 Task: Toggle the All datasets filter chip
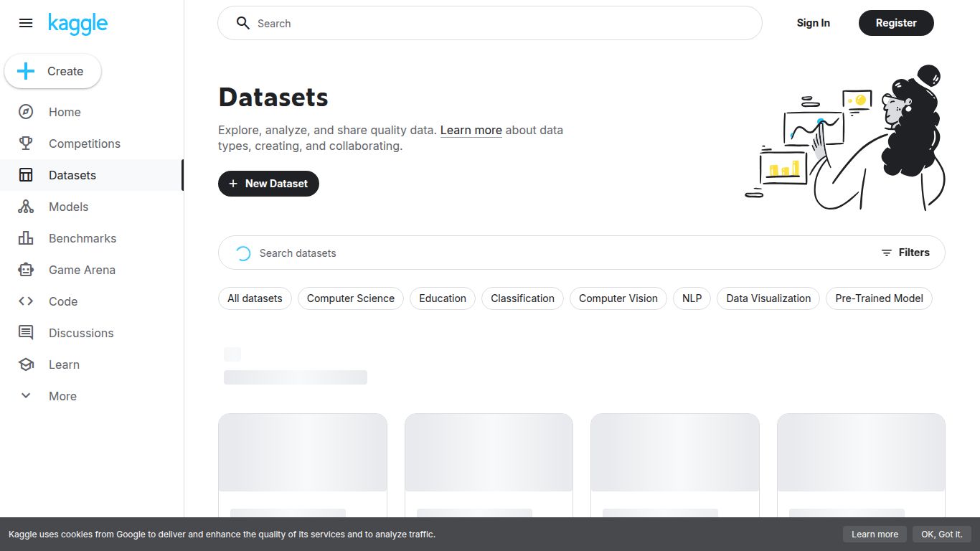[255, 298]
